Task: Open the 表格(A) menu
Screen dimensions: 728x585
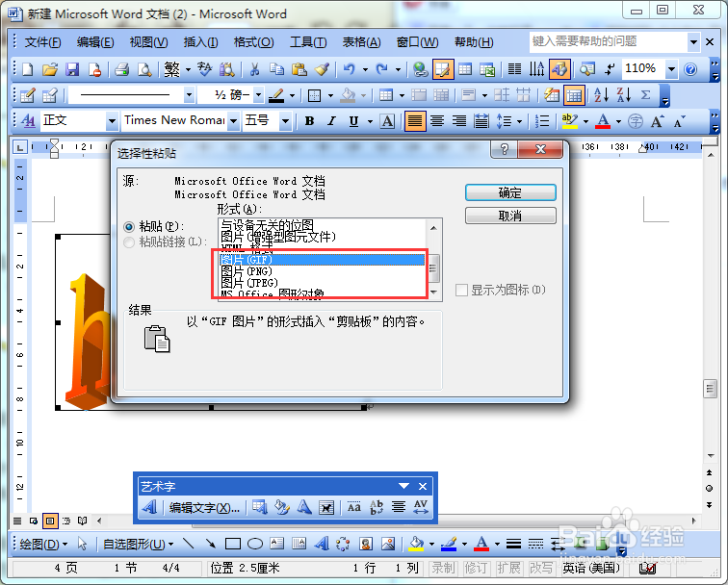Action: [362, 42]
